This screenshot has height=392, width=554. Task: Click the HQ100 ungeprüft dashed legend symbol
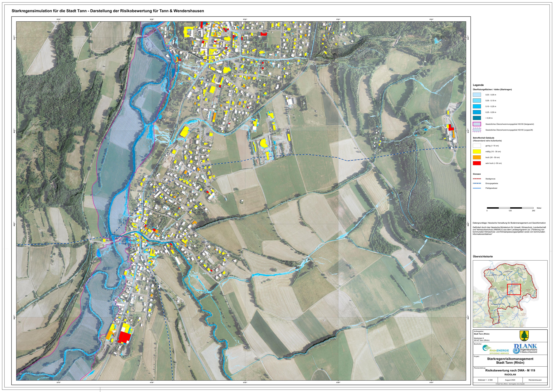[x=477, y=130]
